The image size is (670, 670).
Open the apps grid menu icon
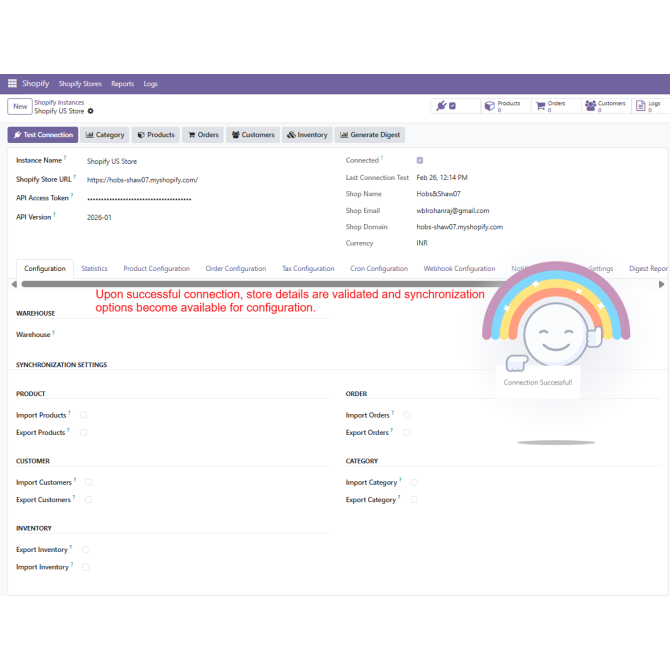coord(12,83)
